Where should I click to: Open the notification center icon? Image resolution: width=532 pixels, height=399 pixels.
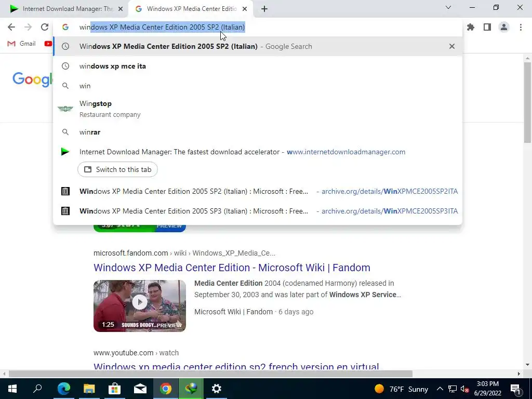pyautogui.click(x=515, y=389)
